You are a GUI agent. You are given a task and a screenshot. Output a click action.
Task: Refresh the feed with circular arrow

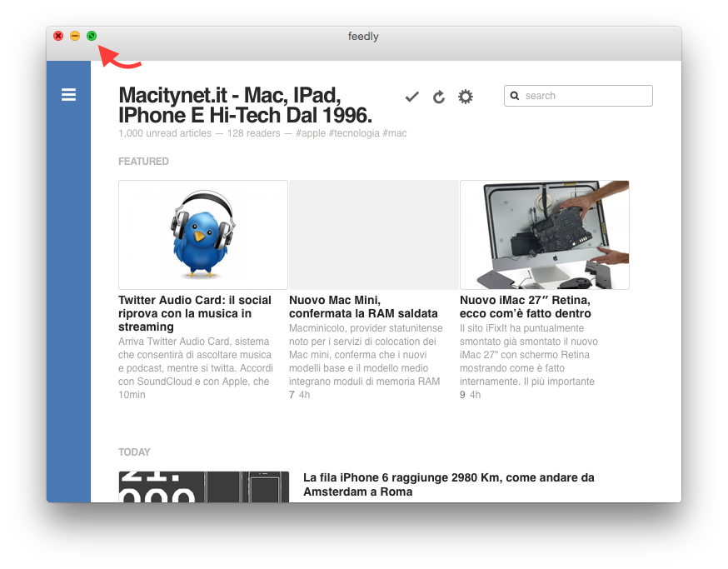[x=439, y=97]
